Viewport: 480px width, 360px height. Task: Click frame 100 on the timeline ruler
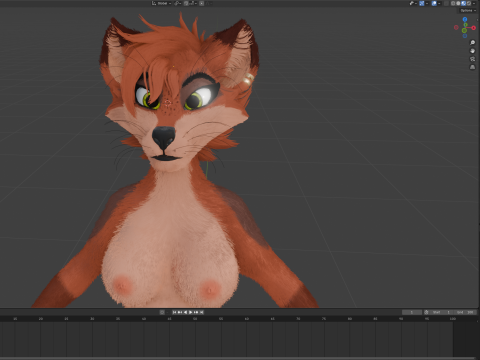click(452, 319)
